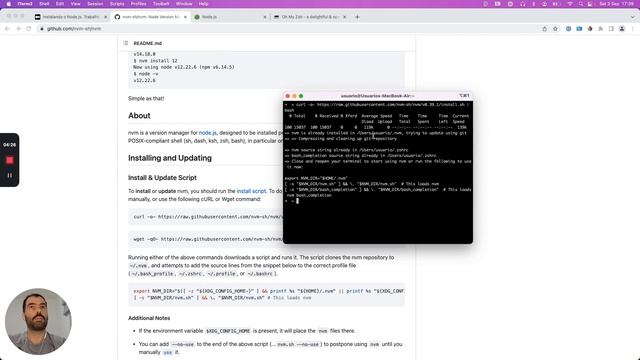
Task: Open the install script link
Action: (251, 191)
